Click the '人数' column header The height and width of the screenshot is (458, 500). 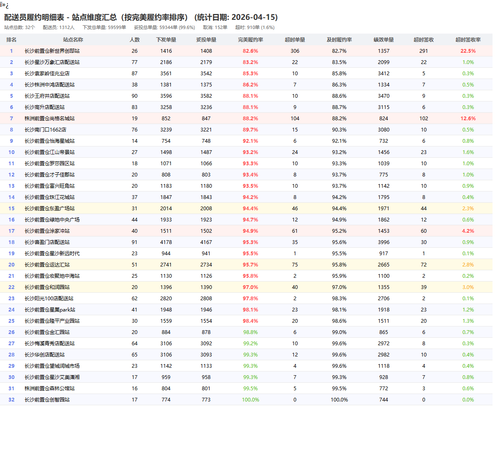tap(135, 40)
